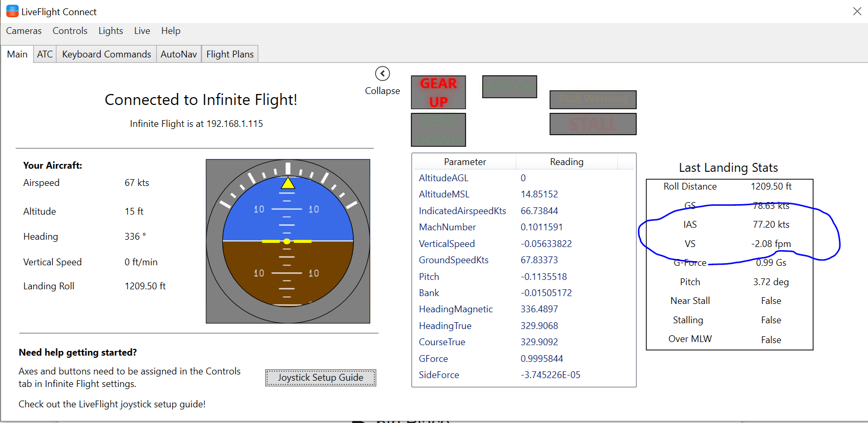Select the CourseTrue parameter
This screenshot has width=868, height=423.
pyautogui.click(x=442, y=342)
